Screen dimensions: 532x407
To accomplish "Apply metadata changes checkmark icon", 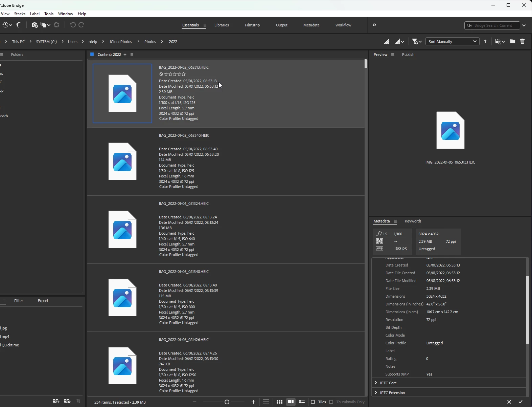I will pos(521,402).
